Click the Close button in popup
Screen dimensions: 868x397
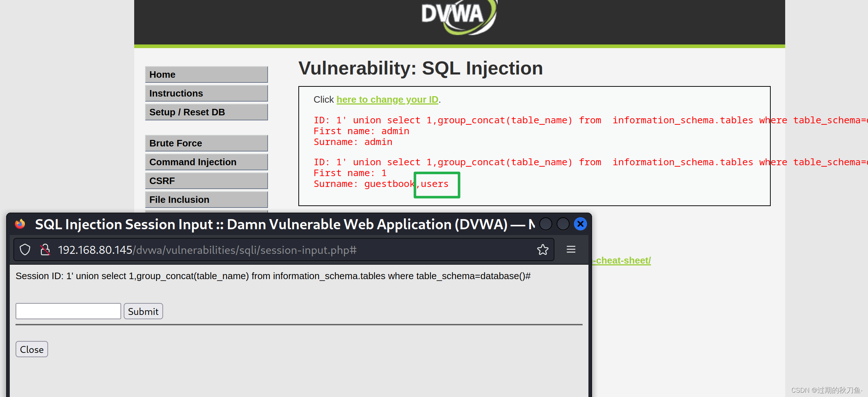(x=32, y=349)
